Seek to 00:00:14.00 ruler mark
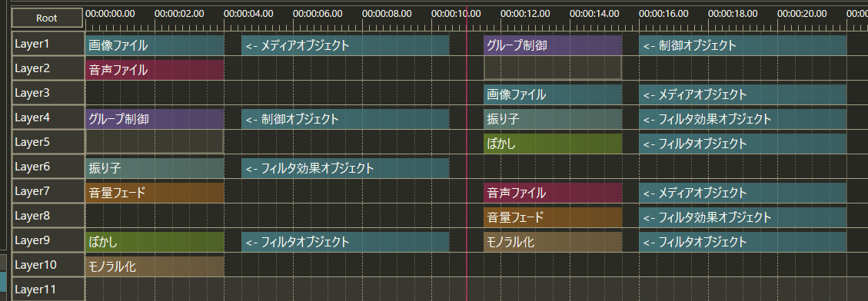 (594, 13)
